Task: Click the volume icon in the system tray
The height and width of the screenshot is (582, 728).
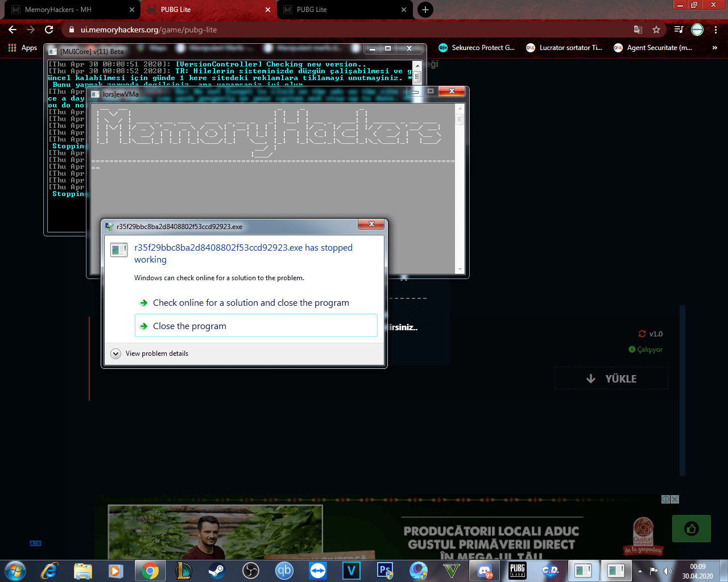Action: [x=667, y=571]
